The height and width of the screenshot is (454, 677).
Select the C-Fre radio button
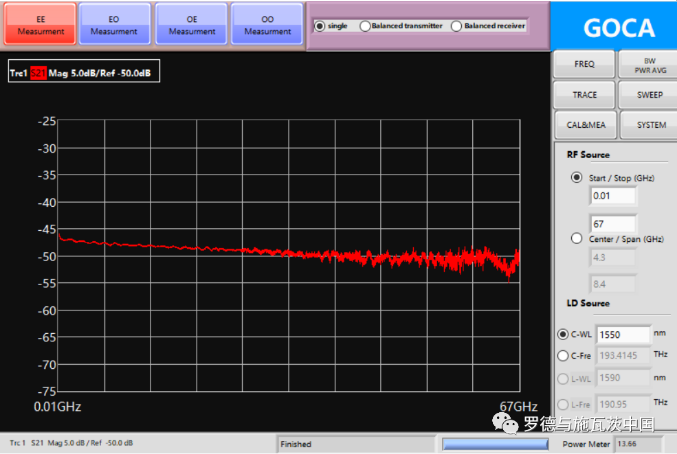tap(561, 354)
